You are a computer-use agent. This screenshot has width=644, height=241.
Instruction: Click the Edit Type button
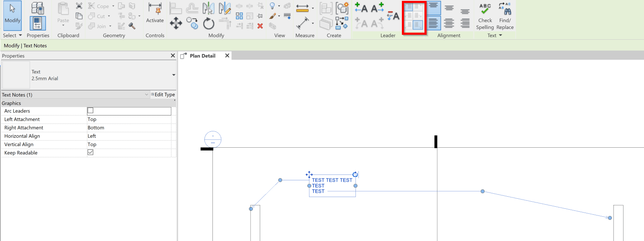pos(163,94)
